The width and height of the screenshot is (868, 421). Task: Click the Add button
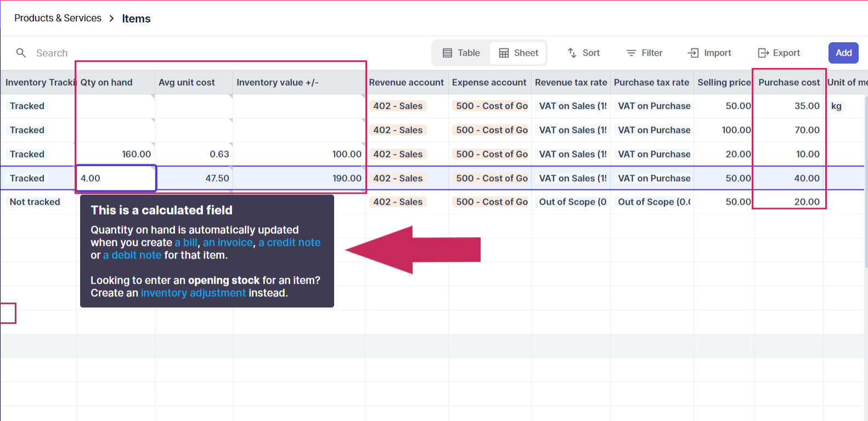coord(843,53)
